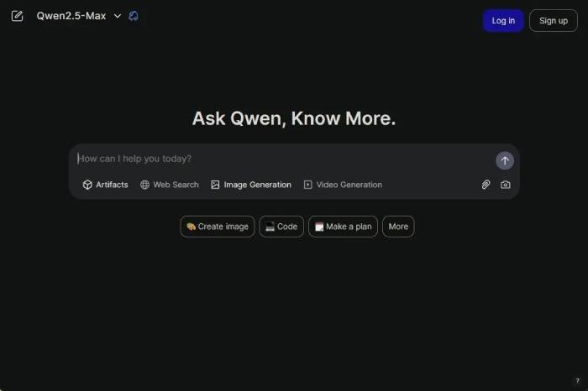
Task: Click the notification bell icon
Action: point(134,16)
